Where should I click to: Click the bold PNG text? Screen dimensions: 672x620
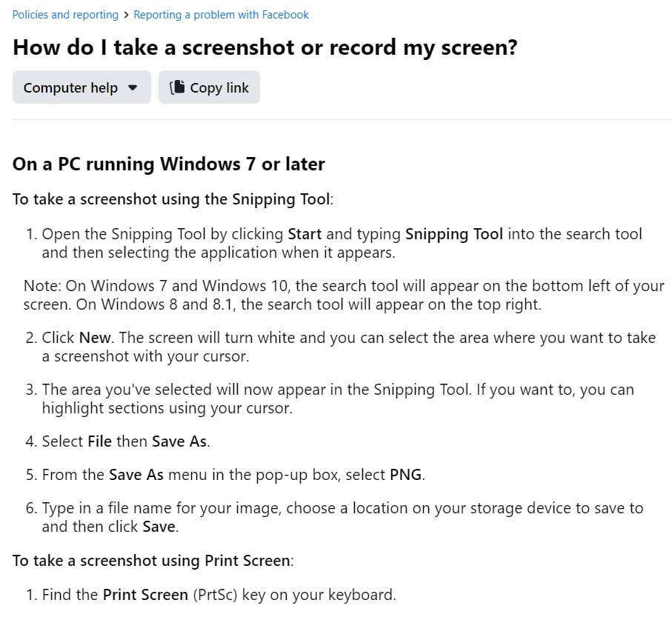(x=406, y=475)
